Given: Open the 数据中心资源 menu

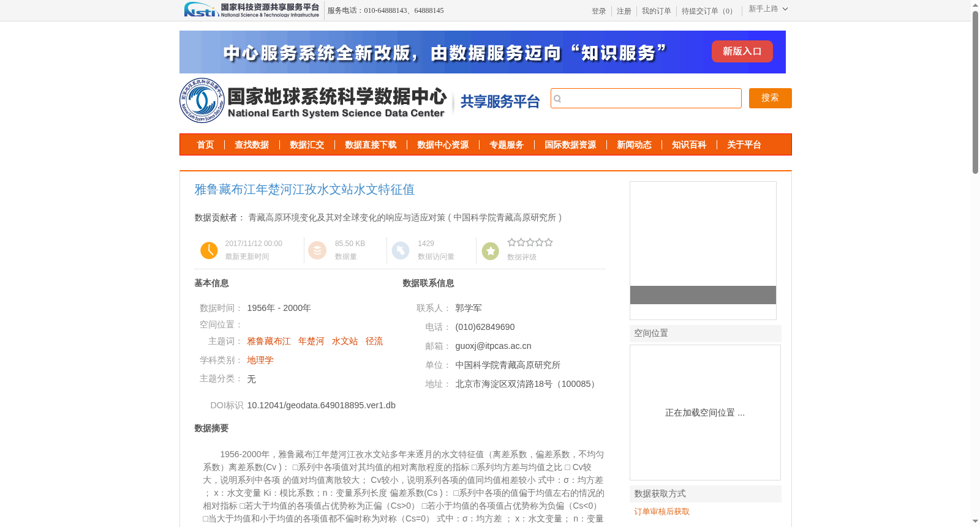Looking at the screenshot, I should pos(443,145).
